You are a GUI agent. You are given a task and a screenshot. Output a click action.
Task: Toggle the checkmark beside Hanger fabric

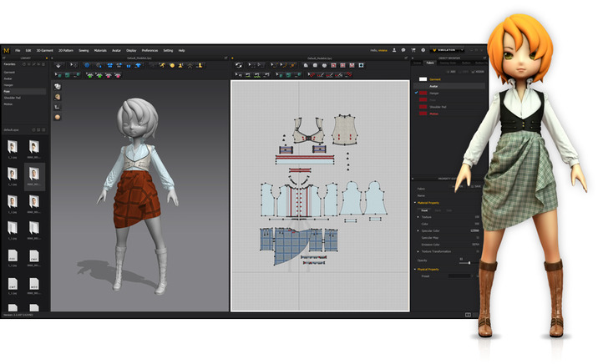417,93
